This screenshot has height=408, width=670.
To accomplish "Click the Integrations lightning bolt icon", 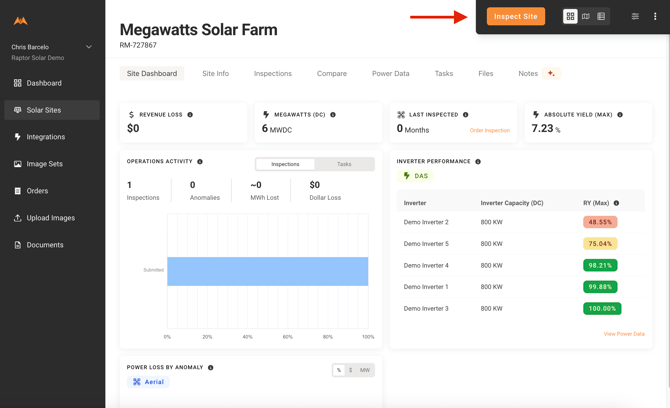I will point(18,137).
